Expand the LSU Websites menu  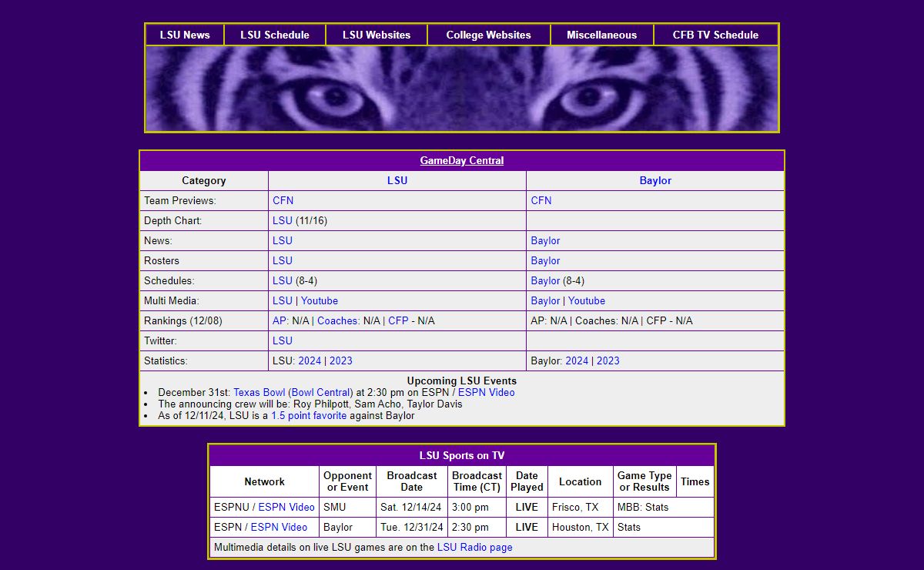377,35
